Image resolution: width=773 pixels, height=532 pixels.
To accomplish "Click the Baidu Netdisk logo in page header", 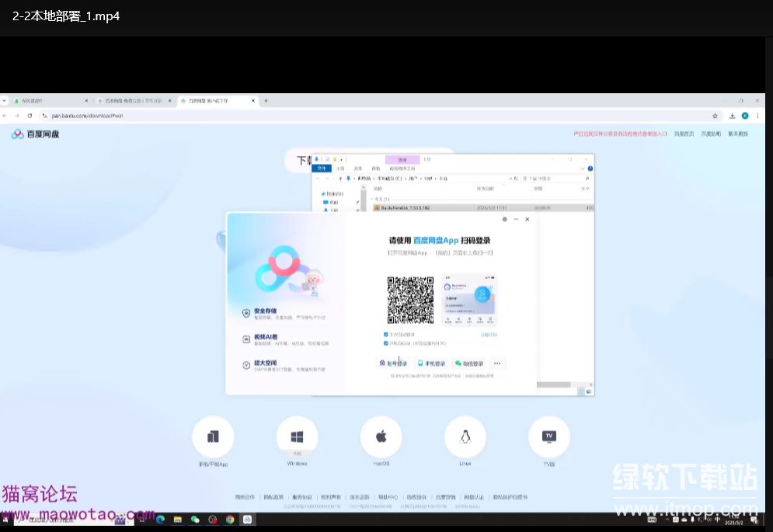I will click(35, 134).
